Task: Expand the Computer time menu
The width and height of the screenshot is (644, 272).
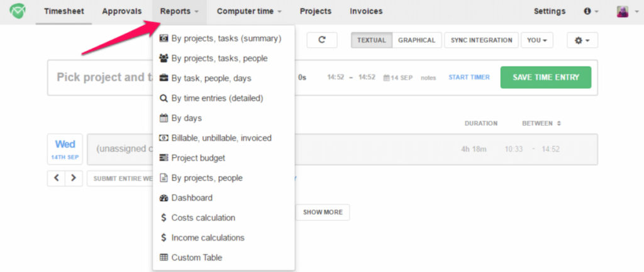Action: (x=249, y=11)
